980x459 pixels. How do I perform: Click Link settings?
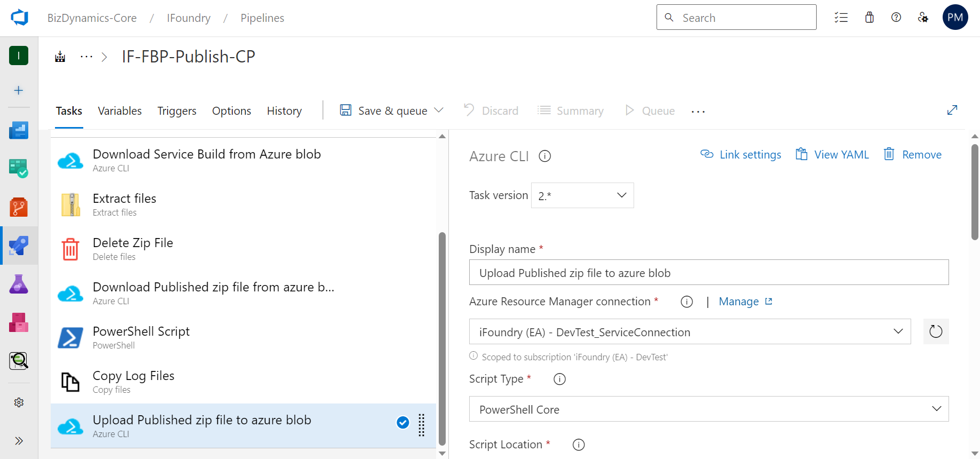coord(741,155)
